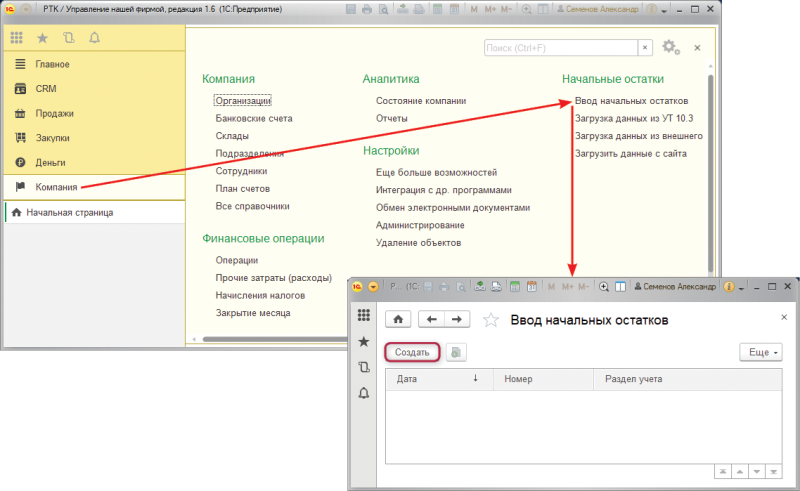Open Сотрудники link
Screen dimensions: 800x491
(241, 171)
